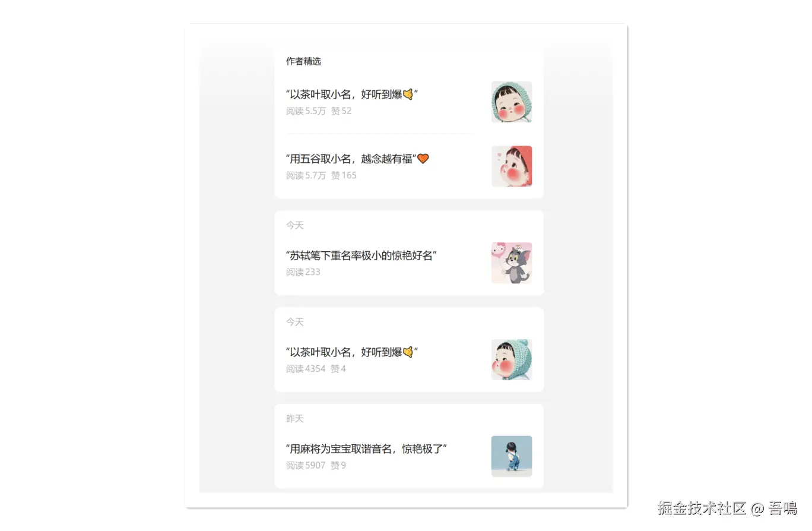
Task: Click the 赞 165 like count
Action: (x=344, y=175)
